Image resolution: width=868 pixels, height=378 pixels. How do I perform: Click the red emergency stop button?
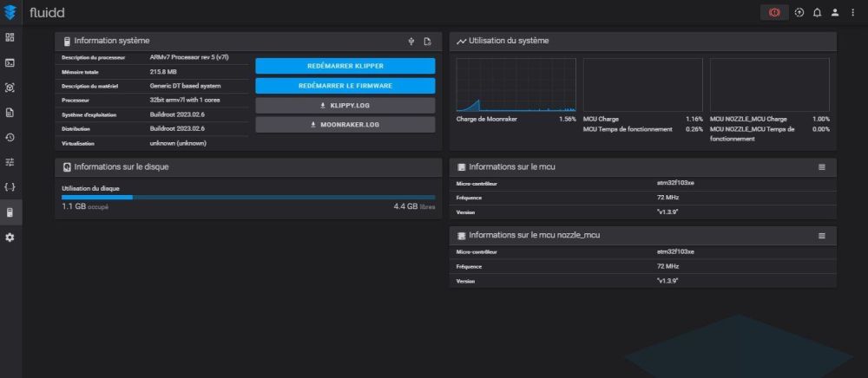pos(774,13)
